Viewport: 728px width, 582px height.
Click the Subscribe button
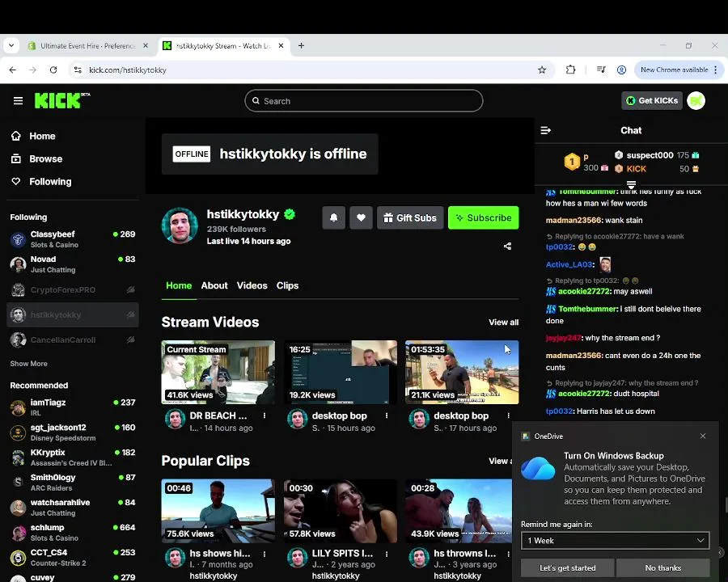click(x=484, y=217)
